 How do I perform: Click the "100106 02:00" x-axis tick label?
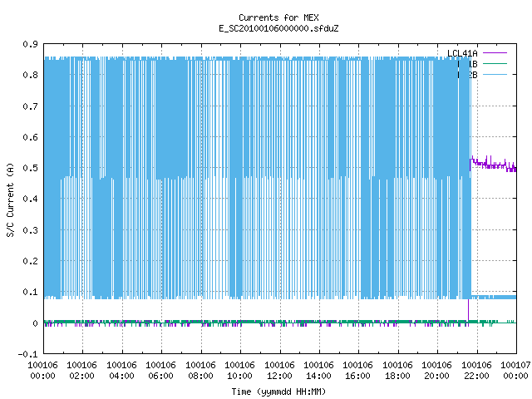click(81, 371)
